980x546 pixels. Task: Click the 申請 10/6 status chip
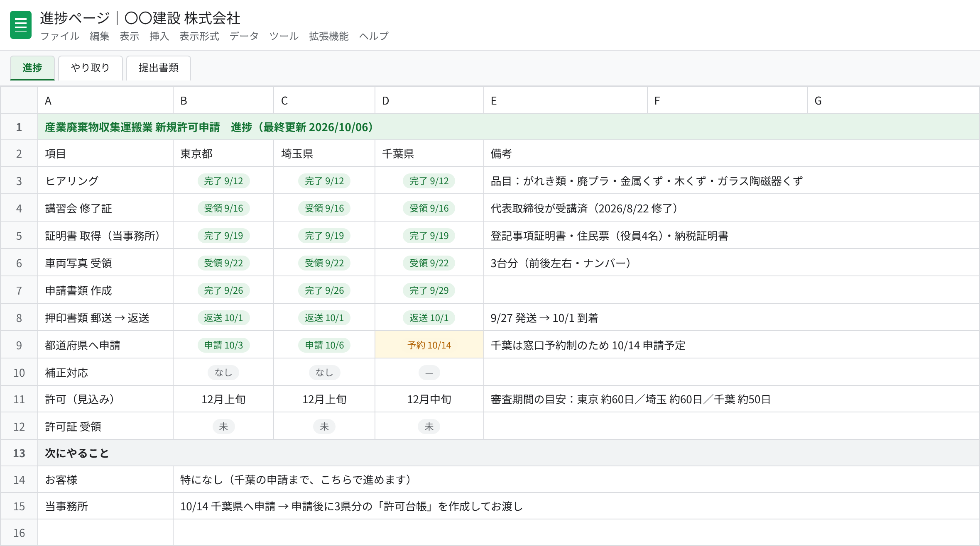click(324, 345)
